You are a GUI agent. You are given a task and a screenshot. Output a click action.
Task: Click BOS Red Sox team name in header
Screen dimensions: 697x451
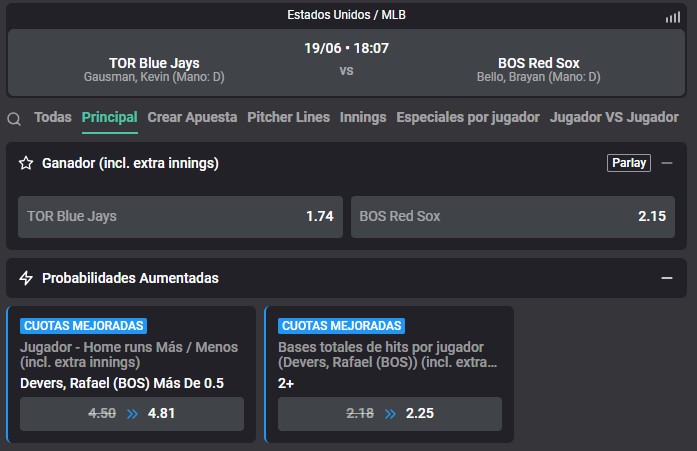(x=538, y=63)
